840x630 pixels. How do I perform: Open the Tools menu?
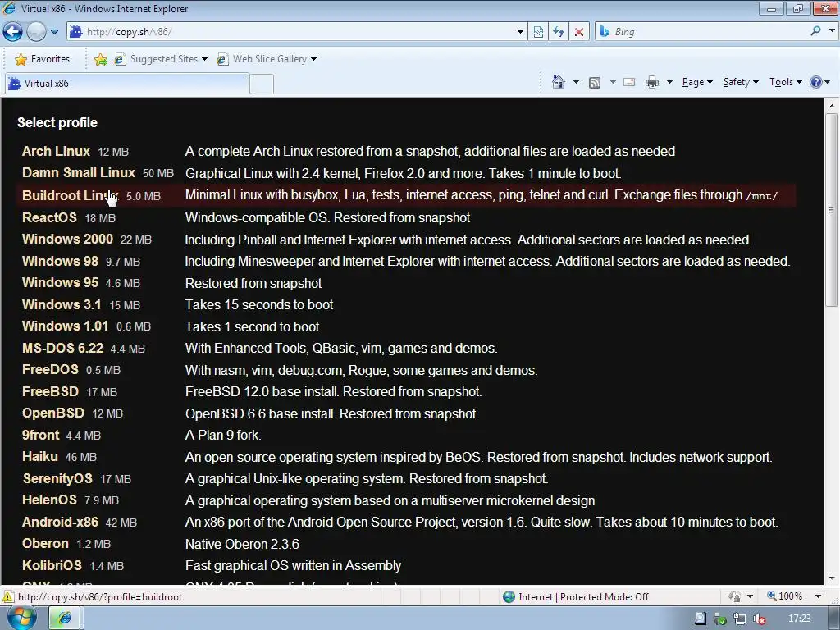pyautogui.click(x=785, y=82)
